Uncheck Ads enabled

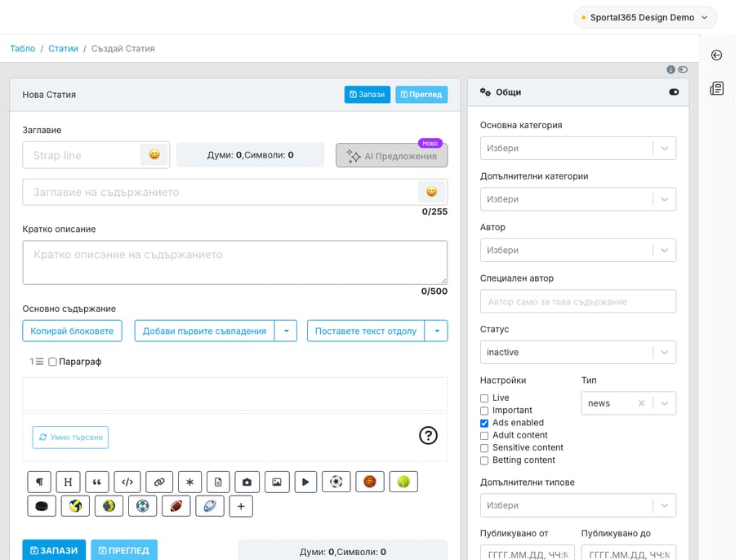pyautogui.click(x=484, y=423)
